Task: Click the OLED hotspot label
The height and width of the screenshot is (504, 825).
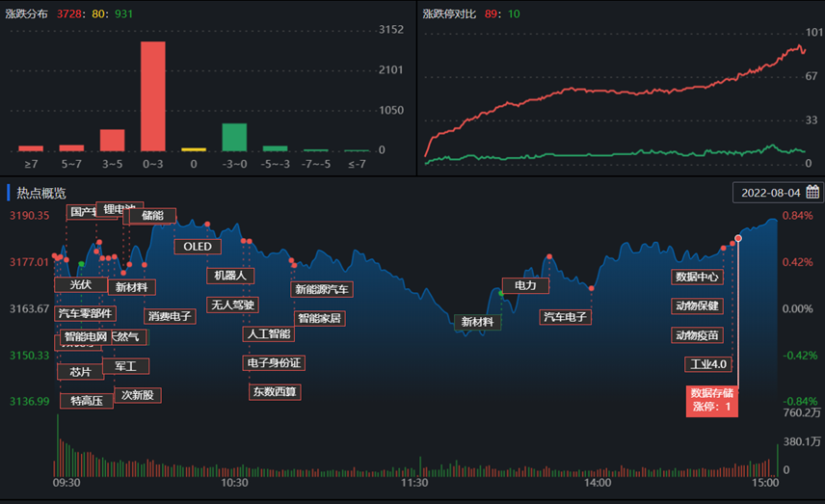Action: [197, 247]
